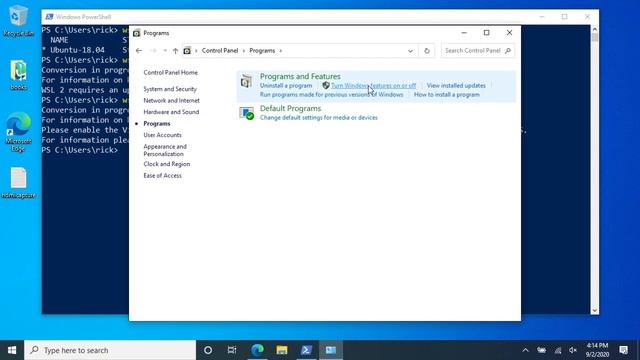Click Uninstall a program

click(286, 86)
